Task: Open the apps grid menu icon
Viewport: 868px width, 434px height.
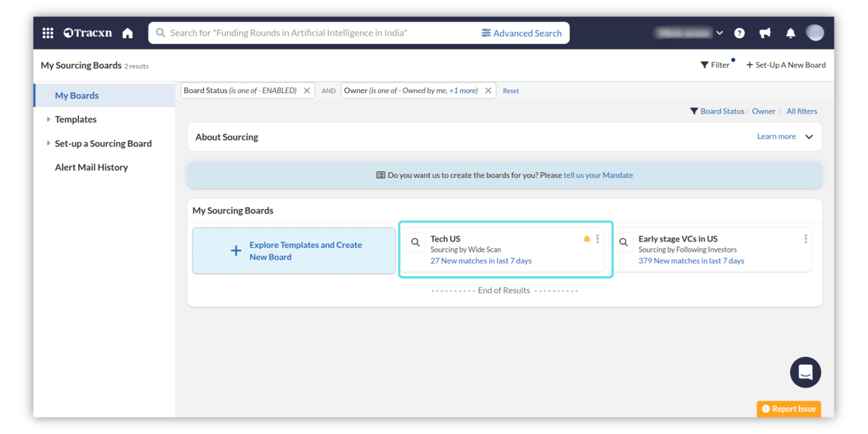Action: (48, 33)
